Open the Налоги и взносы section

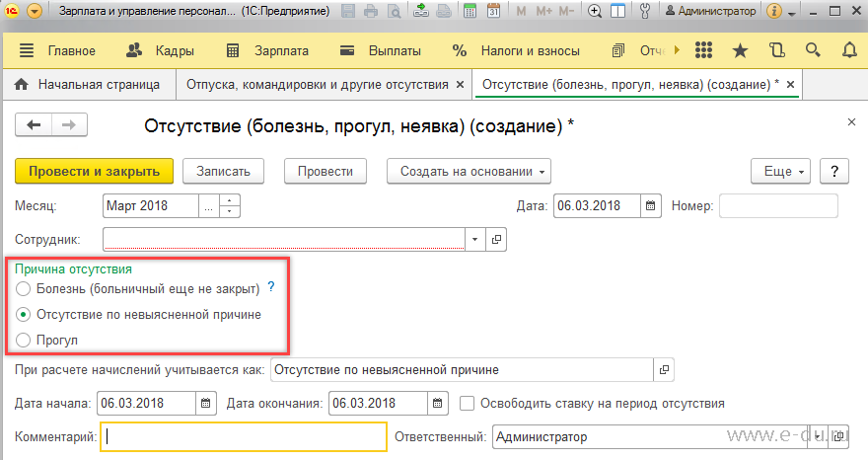516,51
